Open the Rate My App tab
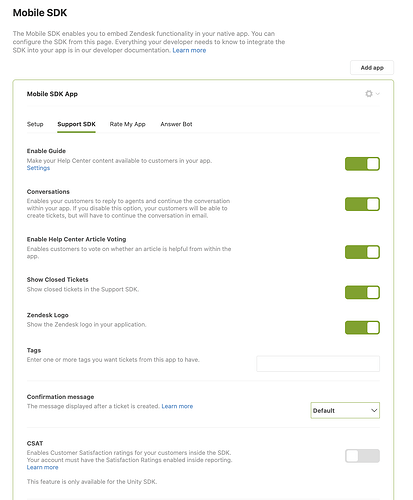This screenshot has height=500, width=413. [128, 124]
